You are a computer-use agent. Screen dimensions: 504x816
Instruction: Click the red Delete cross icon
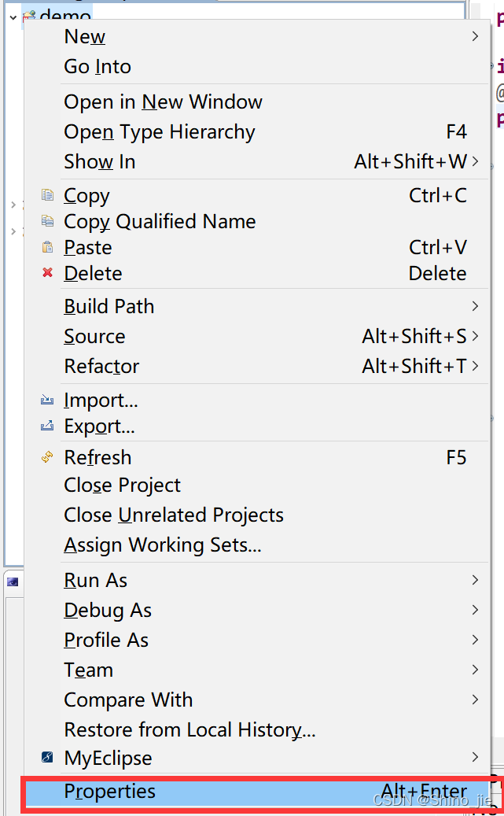tap(48, 273)
